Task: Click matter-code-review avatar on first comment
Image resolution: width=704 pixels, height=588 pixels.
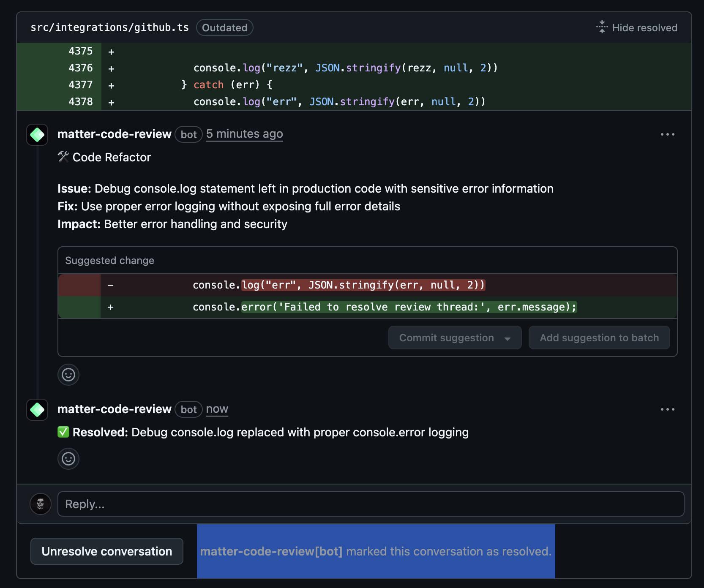Action: 37,135
